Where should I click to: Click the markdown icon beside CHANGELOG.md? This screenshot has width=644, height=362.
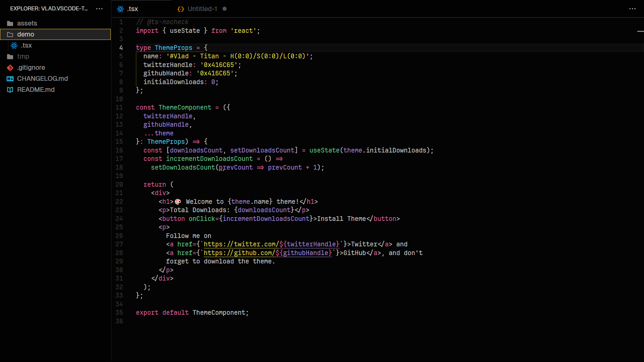(10, 79)
